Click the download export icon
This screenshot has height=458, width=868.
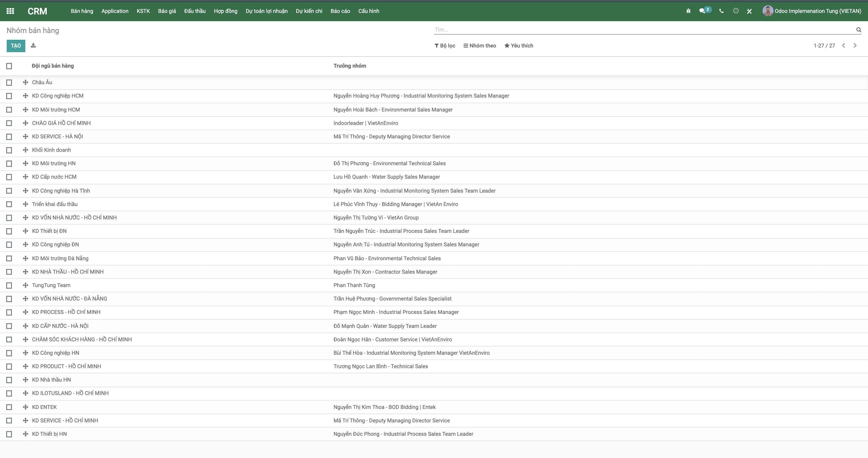[x=33, y=45]
